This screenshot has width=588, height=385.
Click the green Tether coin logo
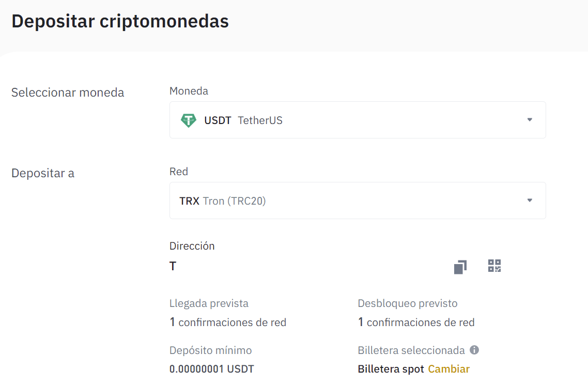(x=189, y=120)
